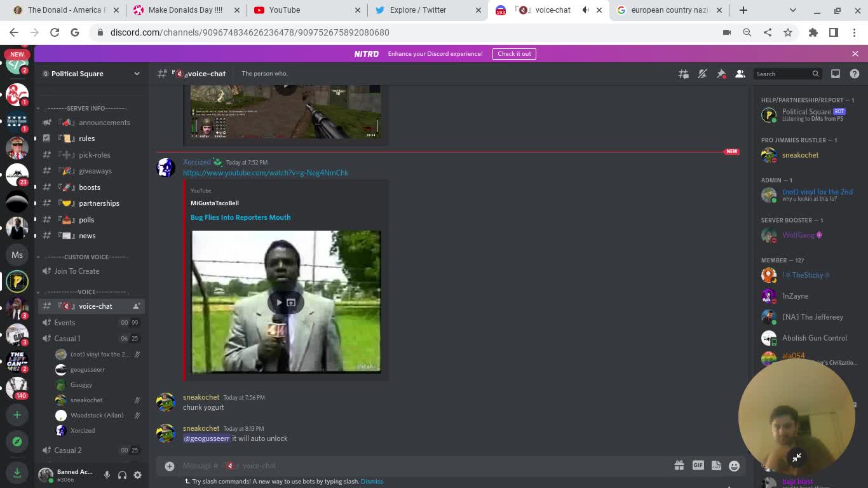Click the gift Nitro icon in message bar
Viewport: 868px width, 488px height.
pos(679,466)
